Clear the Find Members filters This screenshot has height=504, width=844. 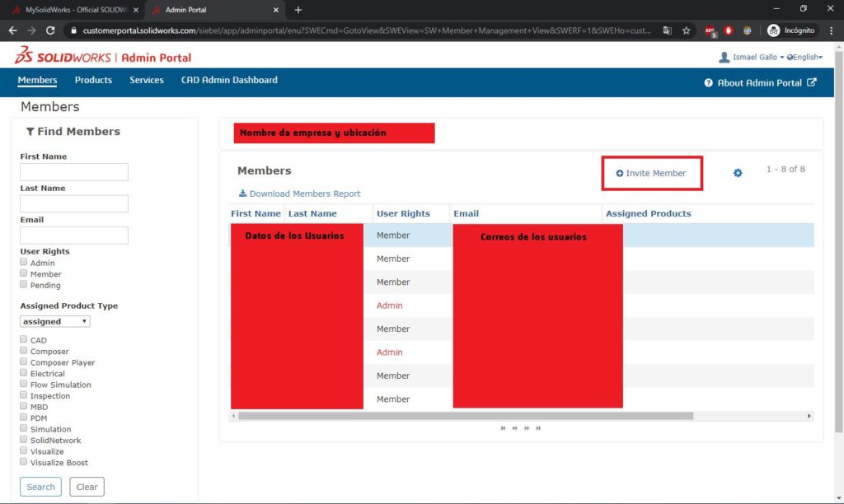[87, 487]
